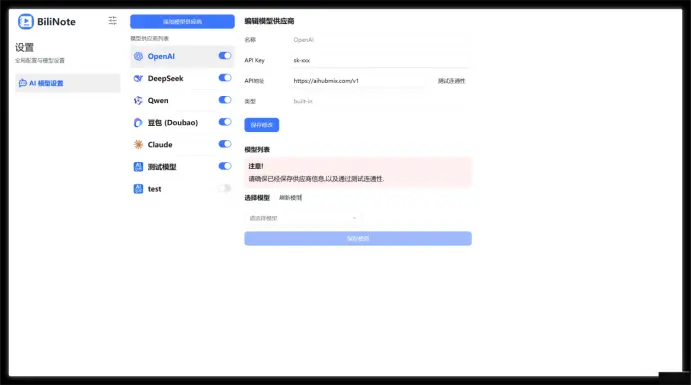Click the 设置 heading text
This screenshot has height=385, width=691.
coord(25,47)
